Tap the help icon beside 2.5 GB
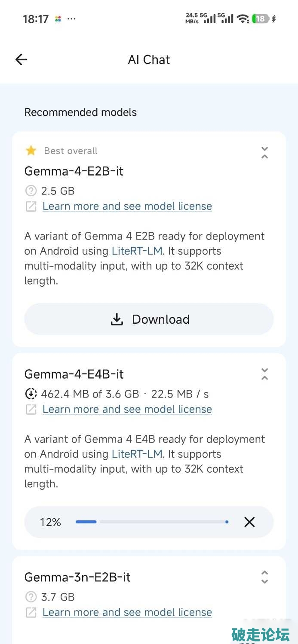This screenshot has height=644, width=298. click(x=31, y=191)
